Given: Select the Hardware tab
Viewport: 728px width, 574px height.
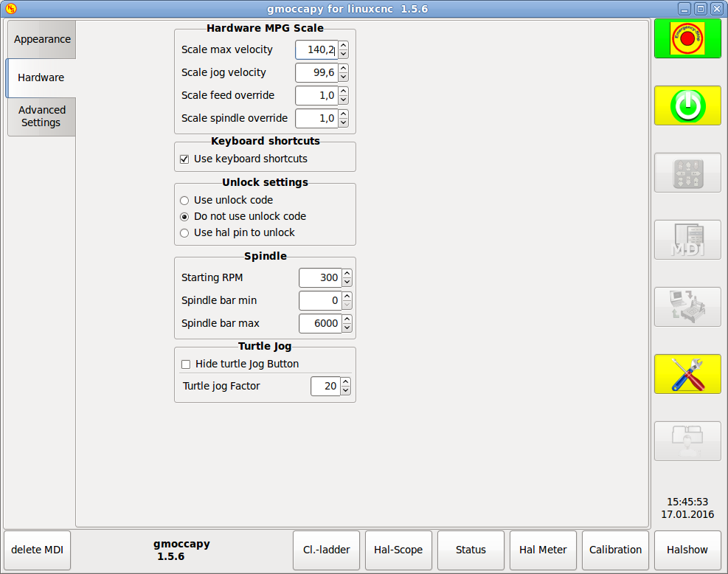Looking at the screenshot, I should (41, 77).
